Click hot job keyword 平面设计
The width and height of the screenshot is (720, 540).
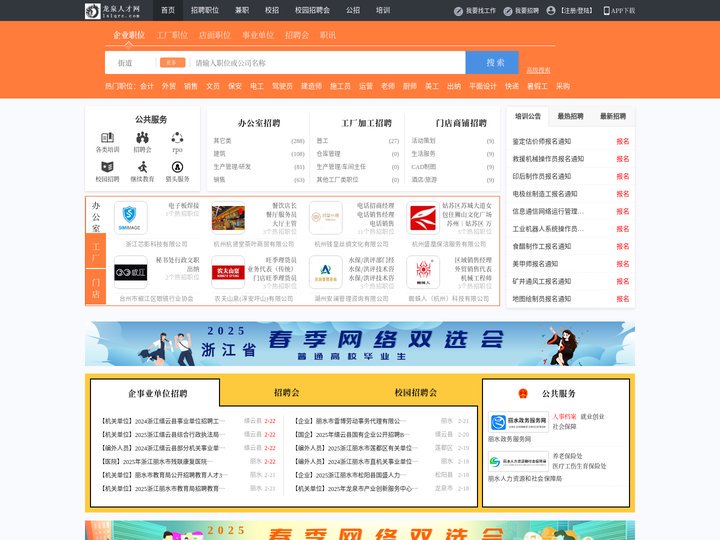click(x=483, y=86)
